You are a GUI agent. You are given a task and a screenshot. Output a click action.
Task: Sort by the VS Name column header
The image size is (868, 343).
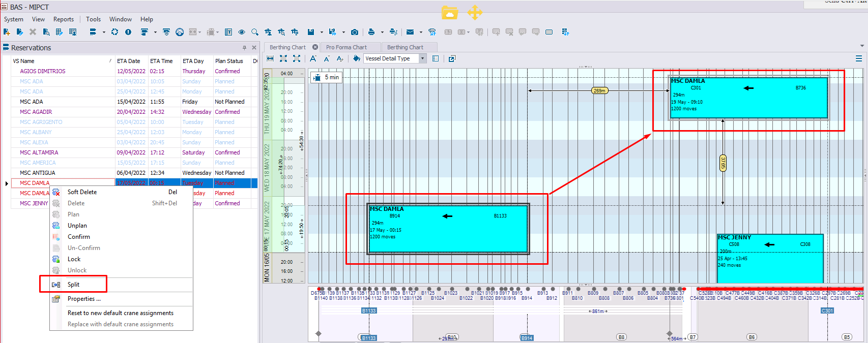(63, 61)
